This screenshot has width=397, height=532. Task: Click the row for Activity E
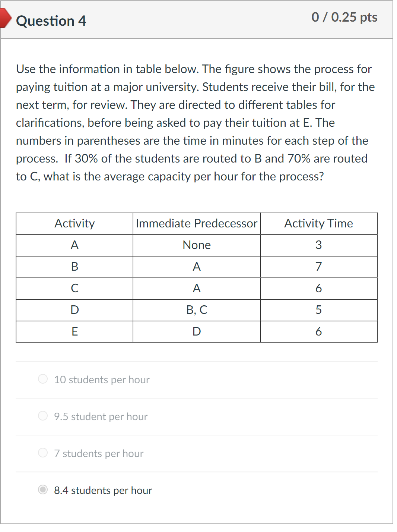click(x=75, y=331)
